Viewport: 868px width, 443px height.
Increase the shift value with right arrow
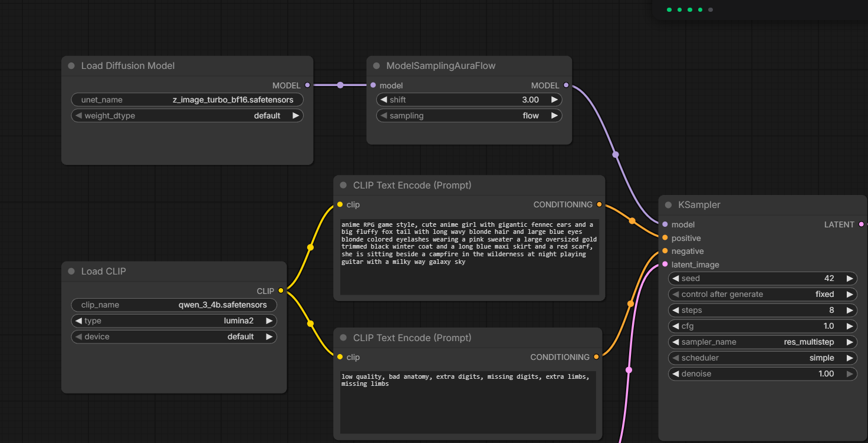point(554,100)
